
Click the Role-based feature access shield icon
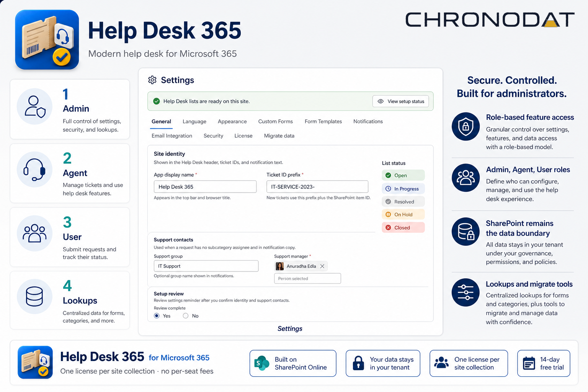click(466, 126)
